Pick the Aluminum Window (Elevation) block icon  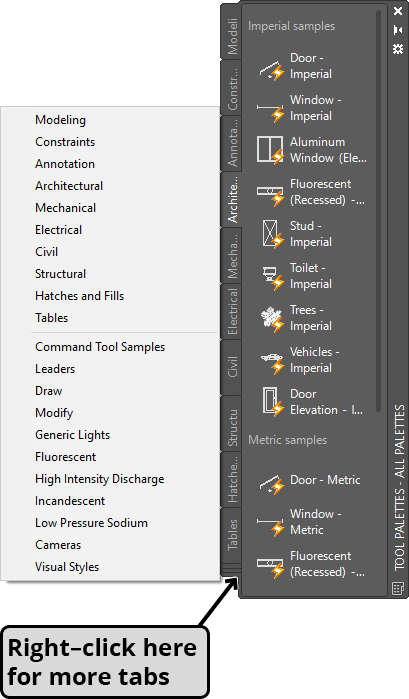(270, 151)
